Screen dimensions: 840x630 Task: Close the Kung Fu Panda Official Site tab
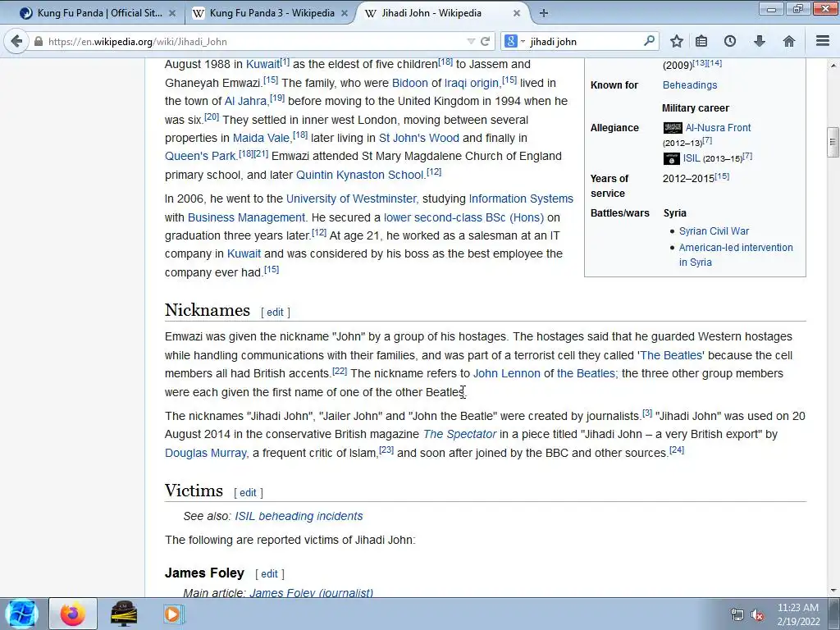(x=172, y=13)
